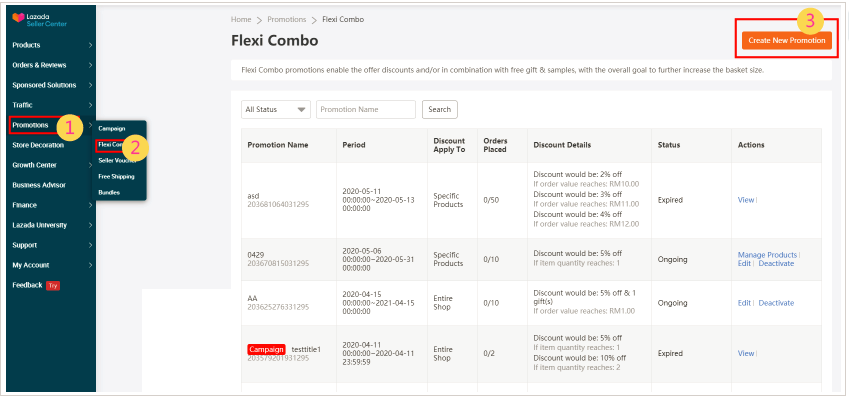View the expired asd promotion
Viewport: 849px width, 399px height.
pyautogui.click(x=746, y=200)
